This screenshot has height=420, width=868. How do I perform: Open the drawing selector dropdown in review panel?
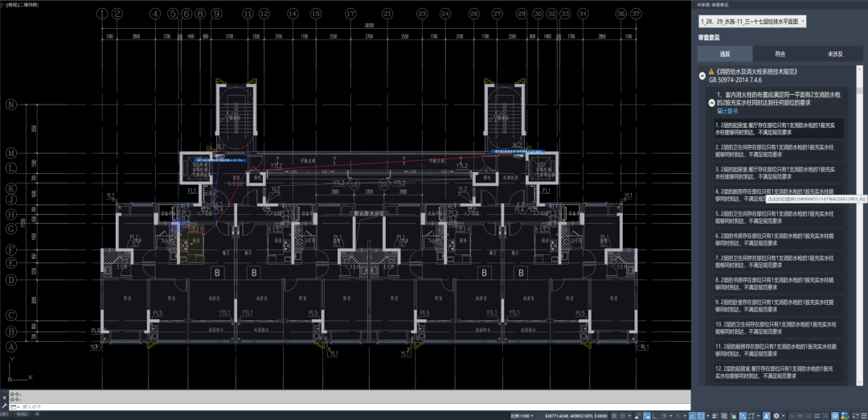(x=751, y=22)
